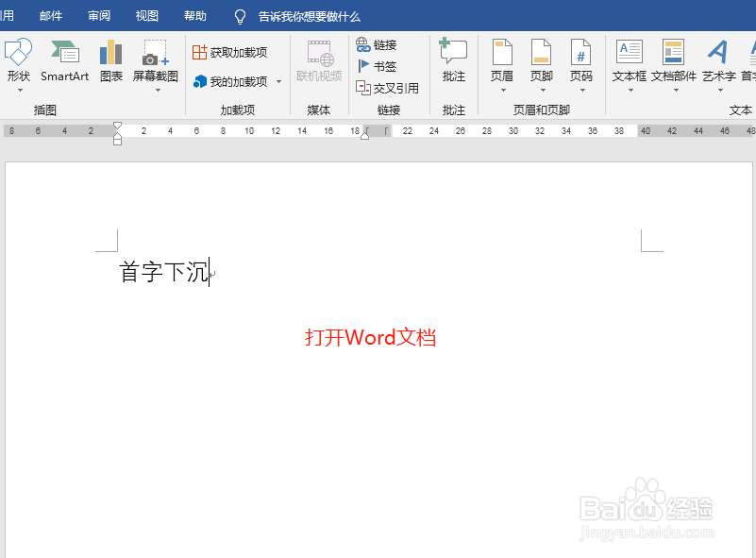
Task: Click the lightbulb Tell Me icon
Action: [240, 17]
